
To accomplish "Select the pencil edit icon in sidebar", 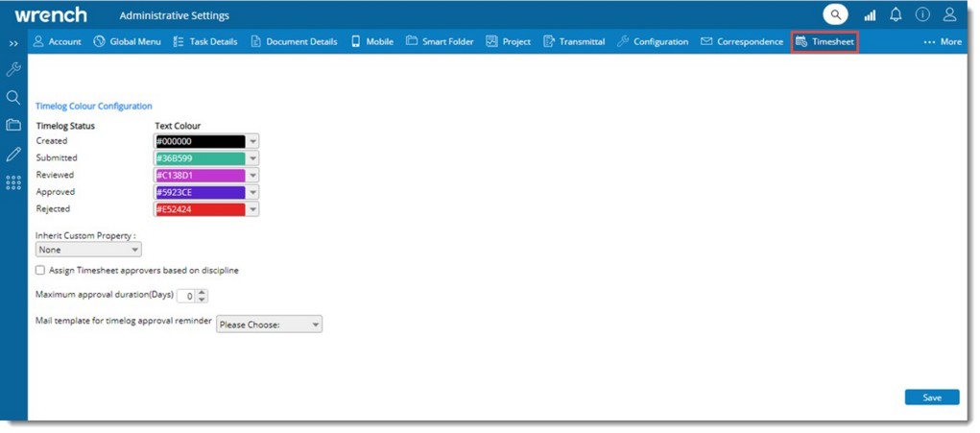I will 13,154.
